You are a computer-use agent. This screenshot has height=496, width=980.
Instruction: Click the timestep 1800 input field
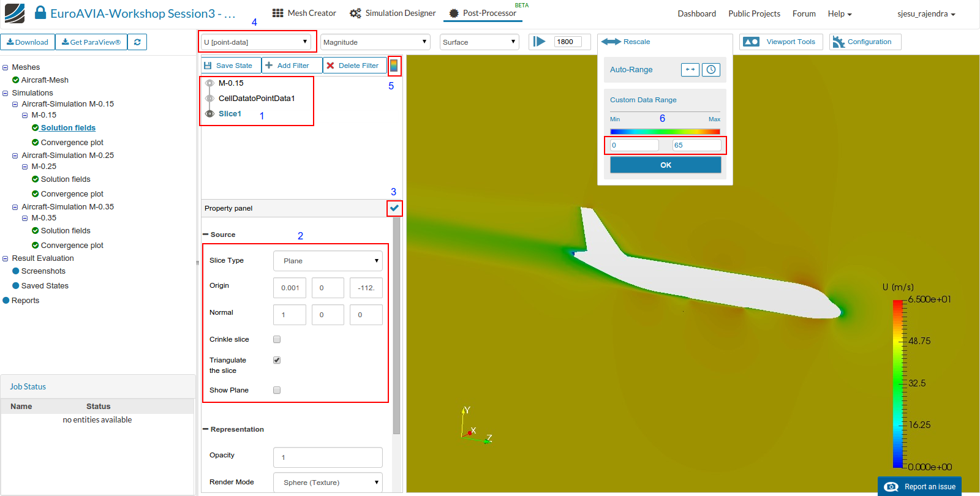(568, 42)
